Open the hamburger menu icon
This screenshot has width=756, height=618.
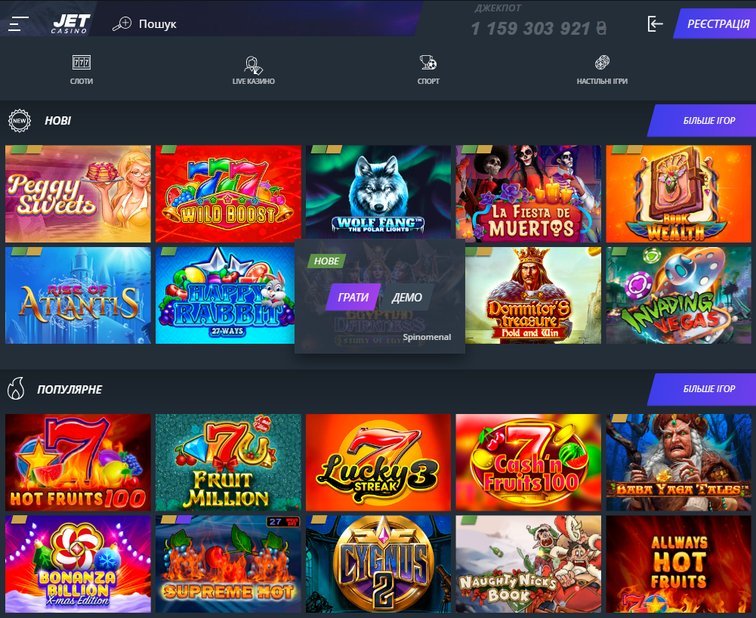click(x=18, y=24)
